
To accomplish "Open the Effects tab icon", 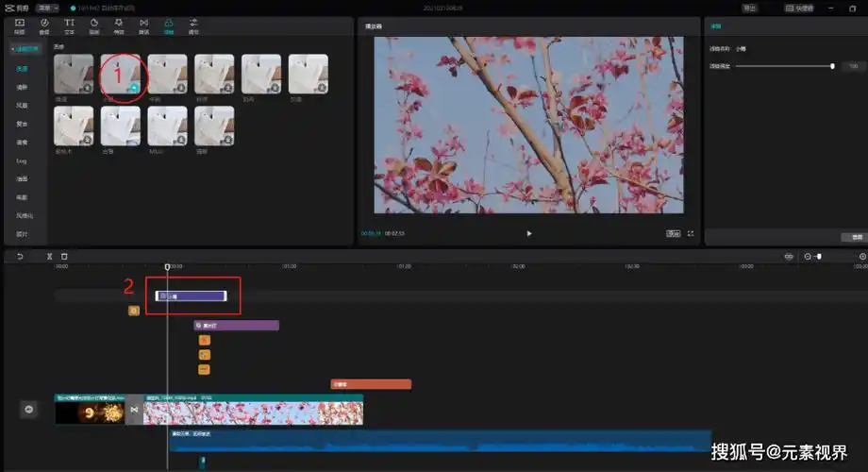I will coord(119,24).
